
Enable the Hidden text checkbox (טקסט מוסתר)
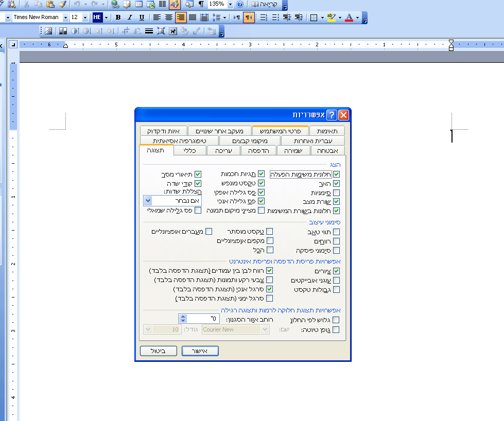(x=270, y=232)
